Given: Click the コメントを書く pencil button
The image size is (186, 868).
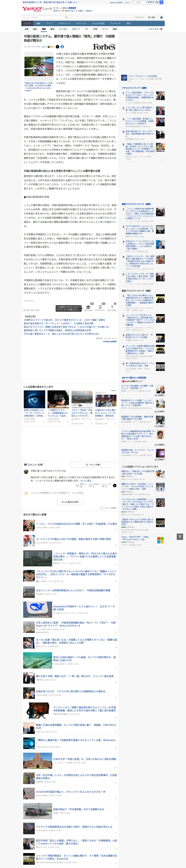Looking at the screenshot, I should (x=93, y=464).
